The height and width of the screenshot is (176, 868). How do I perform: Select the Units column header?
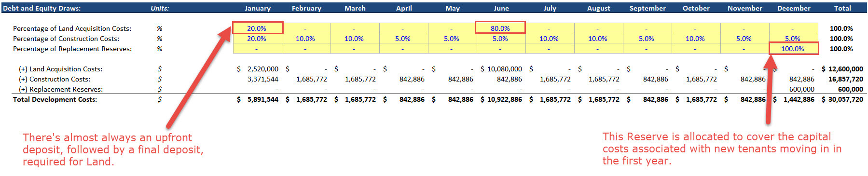click(x=160, y=8)
